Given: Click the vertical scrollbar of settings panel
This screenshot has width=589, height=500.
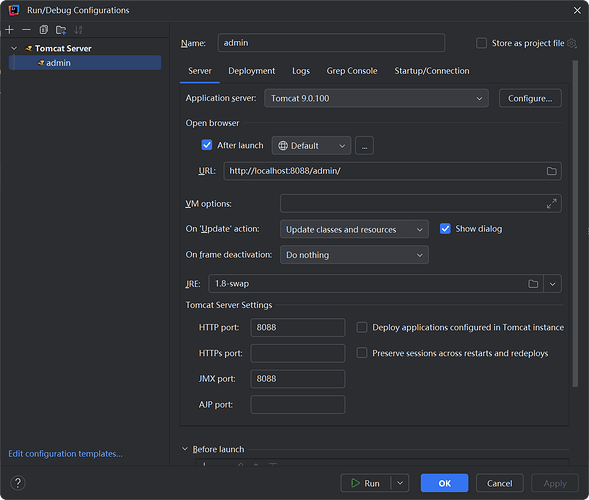Looking at the screenshot, I should click(x=575, y=224).
